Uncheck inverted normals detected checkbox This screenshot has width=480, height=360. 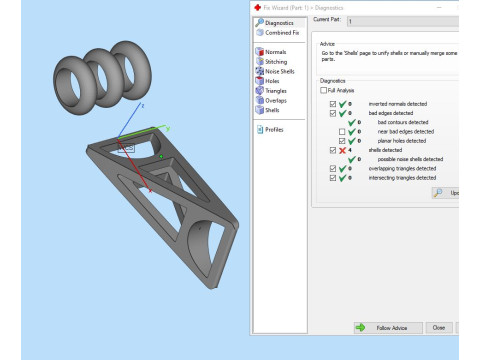click(333, 104)
